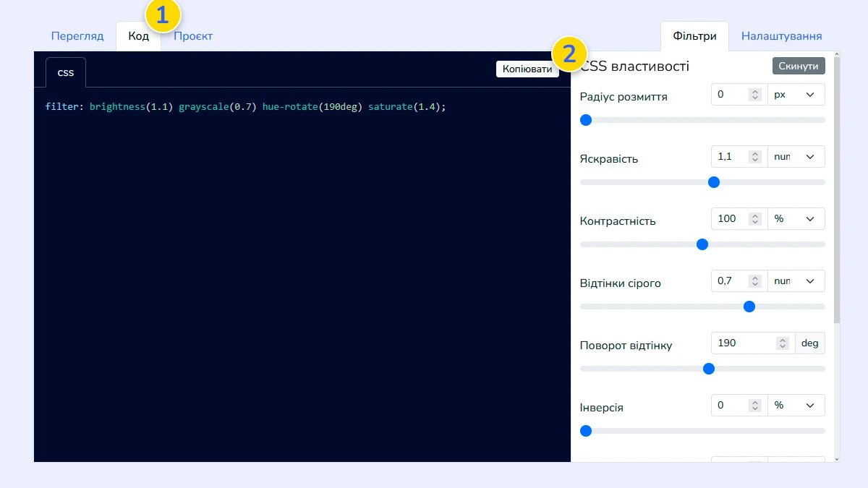Click the Копіювати button
This screenshot has width=868, height=488.
coord(527,69)
